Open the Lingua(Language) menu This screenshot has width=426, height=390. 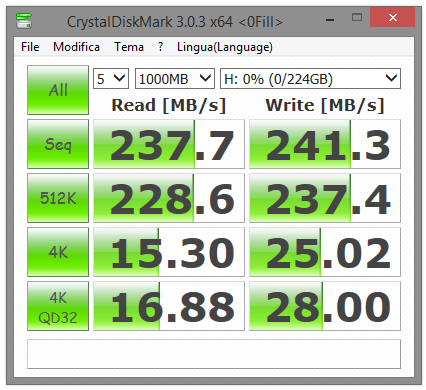click(x=225, y=47)
